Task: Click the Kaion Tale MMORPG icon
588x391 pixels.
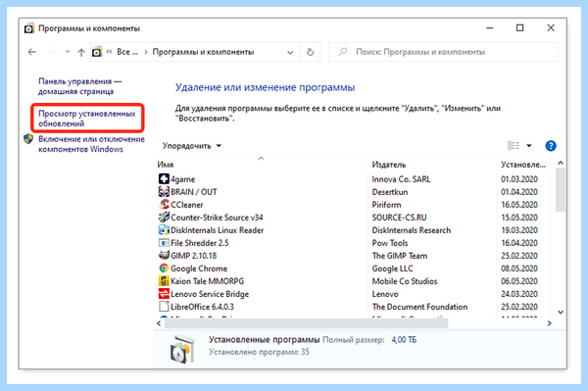Action: (x=164, y=281)
